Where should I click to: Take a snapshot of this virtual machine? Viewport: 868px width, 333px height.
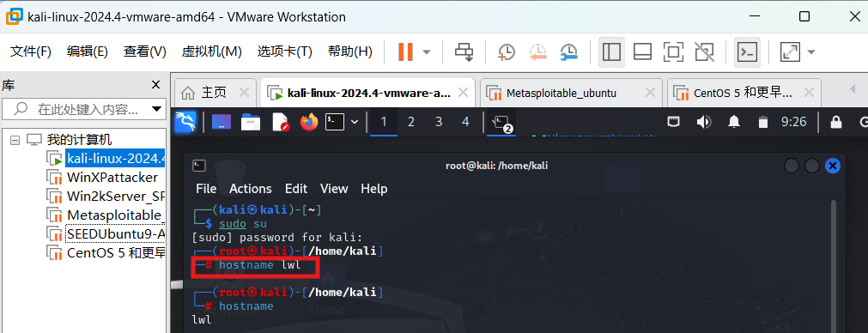(x=506, y=52)
